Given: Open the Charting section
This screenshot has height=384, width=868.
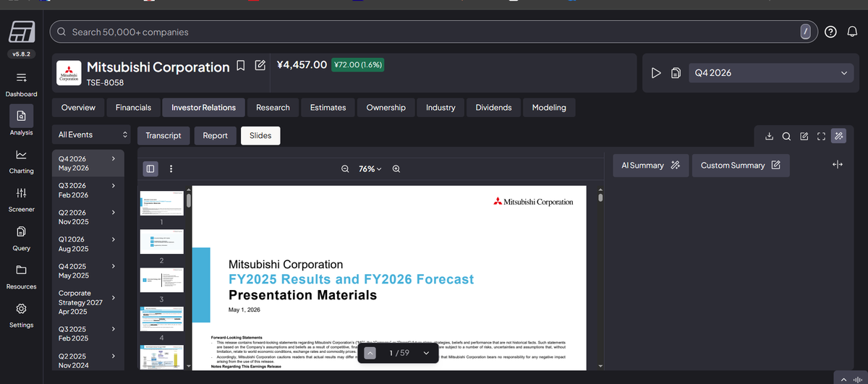Looking at the screenshot, I should click(x=21, y=154).
